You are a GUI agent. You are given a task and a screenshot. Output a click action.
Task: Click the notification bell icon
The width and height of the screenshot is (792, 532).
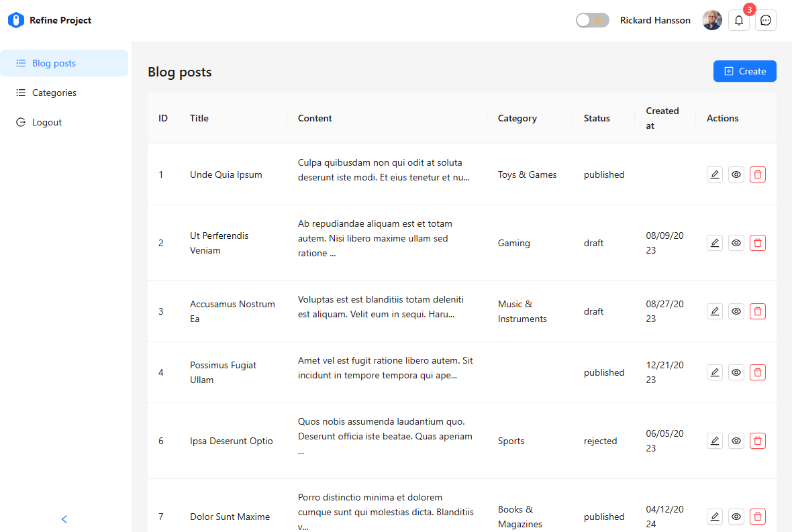point(738,20)
